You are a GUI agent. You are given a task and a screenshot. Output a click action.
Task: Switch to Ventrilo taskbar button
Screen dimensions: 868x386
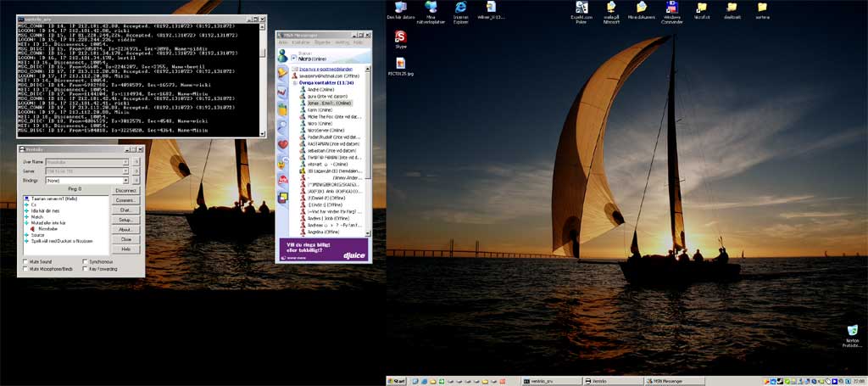pyautogui.click(x=614, y=382)
